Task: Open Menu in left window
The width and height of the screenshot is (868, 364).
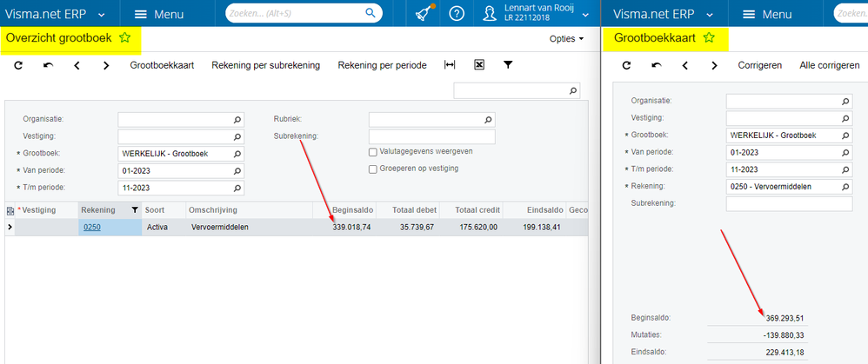Action: [x=159, y=15]
